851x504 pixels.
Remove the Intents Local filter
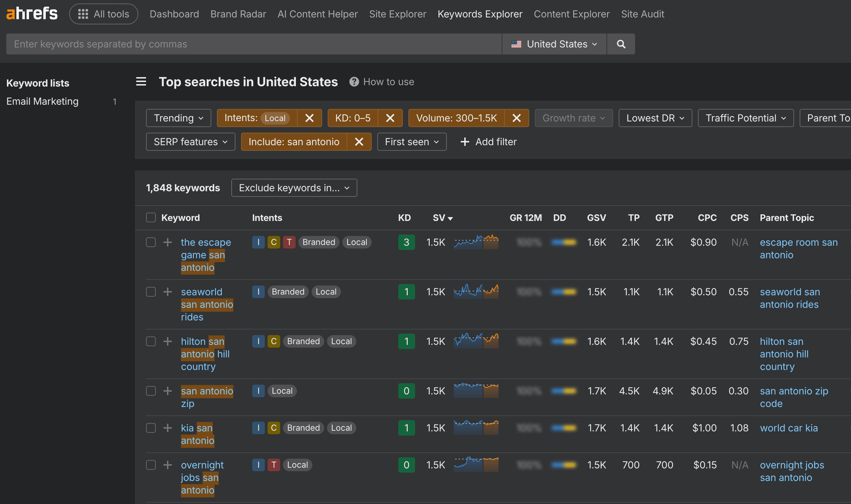click(309, 118)
